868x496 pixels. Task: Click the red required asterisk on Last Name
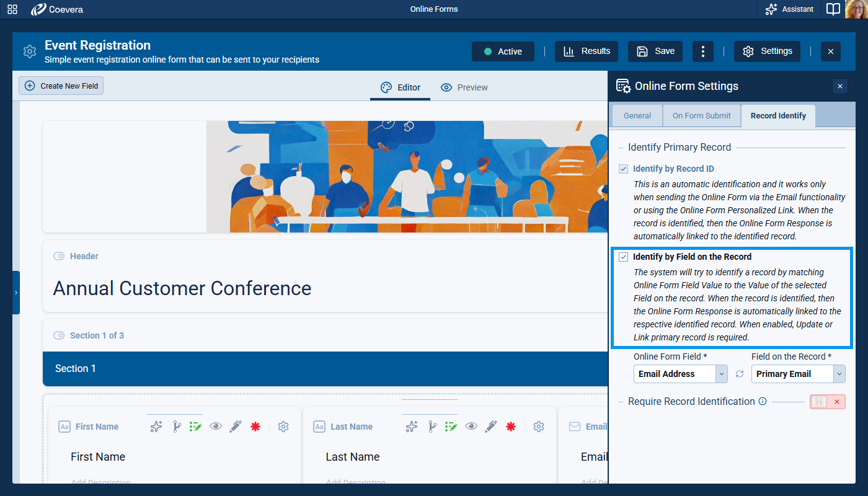[x=511, y=427]
